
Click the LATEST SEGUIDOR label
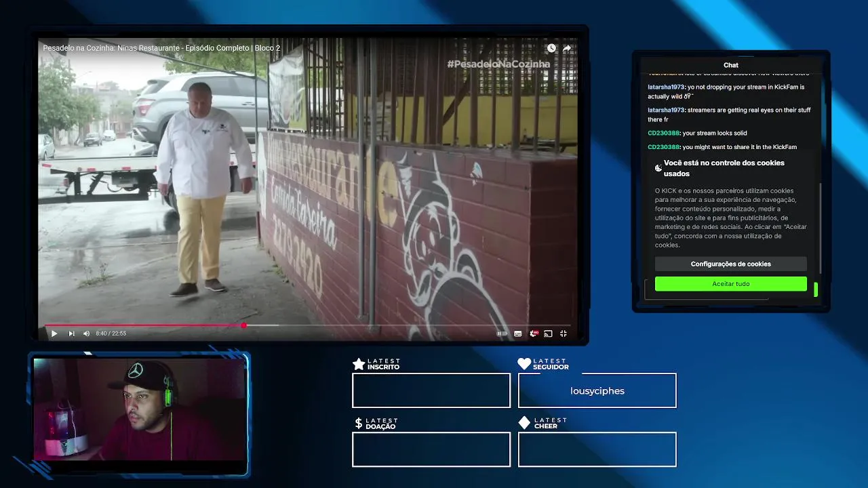551,364
